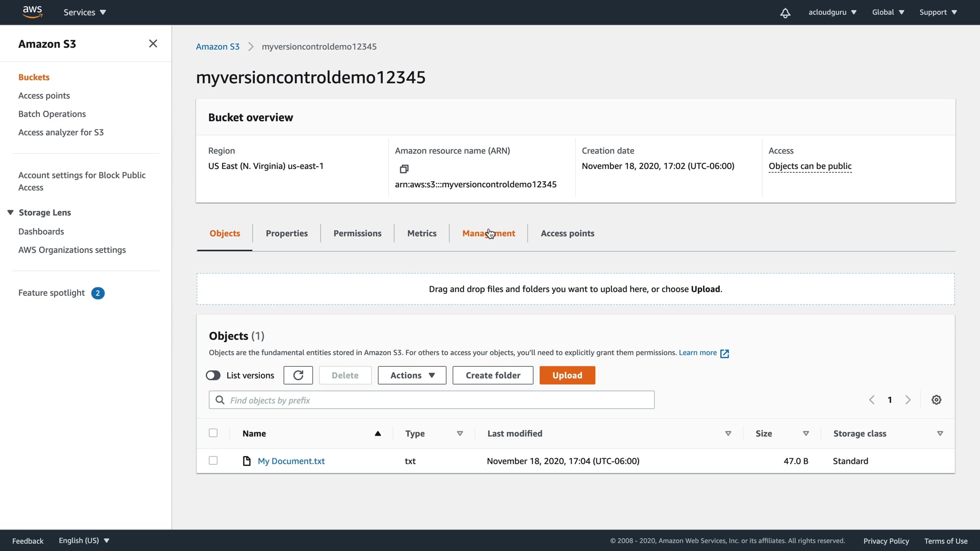Open table preferences gear icon
The height and width of the screenshot is (551, 980).
936,400
